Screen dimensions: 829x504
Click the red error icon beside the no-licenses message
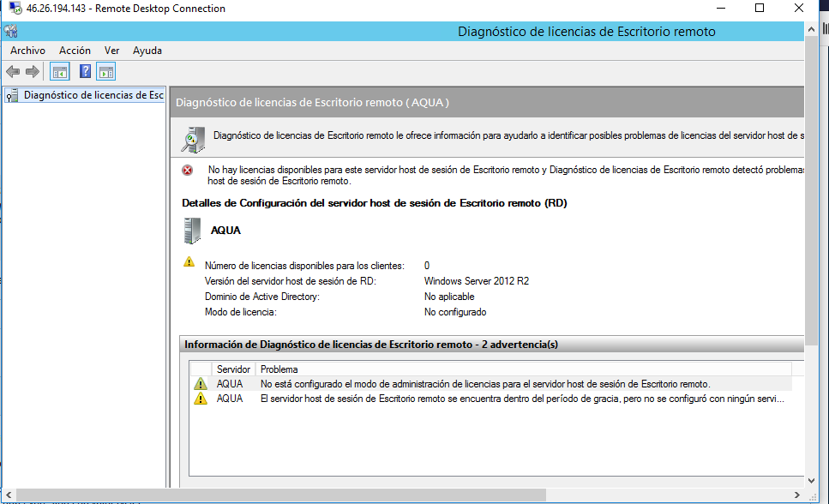point(188,170)
